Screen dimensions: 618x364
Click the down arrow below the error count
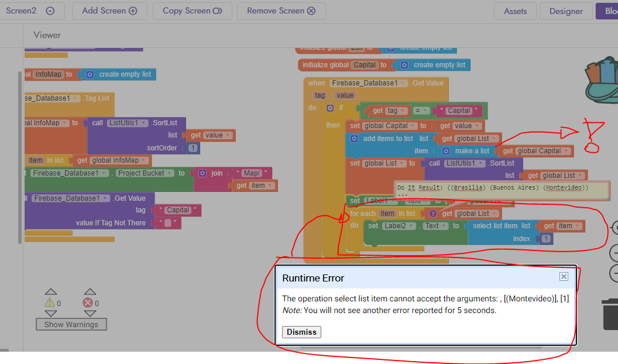coord(89,314)
